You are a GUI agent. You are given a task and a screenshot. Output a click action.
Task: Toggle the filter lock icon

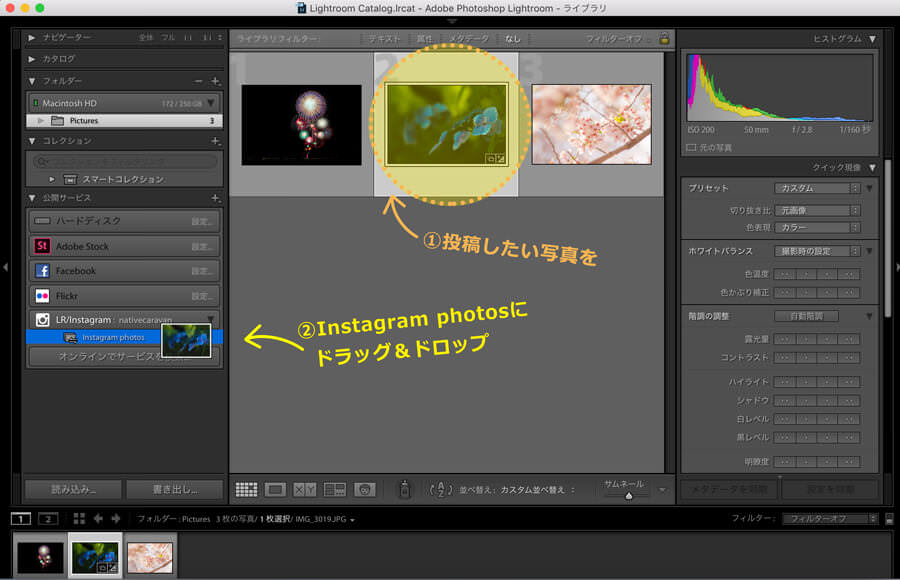tap(664, 39)
